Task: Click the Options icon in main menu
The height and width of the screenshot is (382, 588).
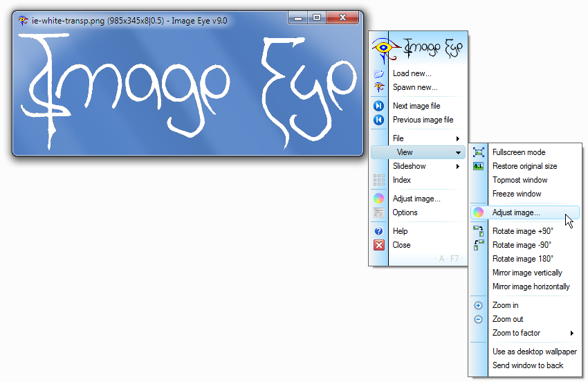Action: click(x=379, y=212)
